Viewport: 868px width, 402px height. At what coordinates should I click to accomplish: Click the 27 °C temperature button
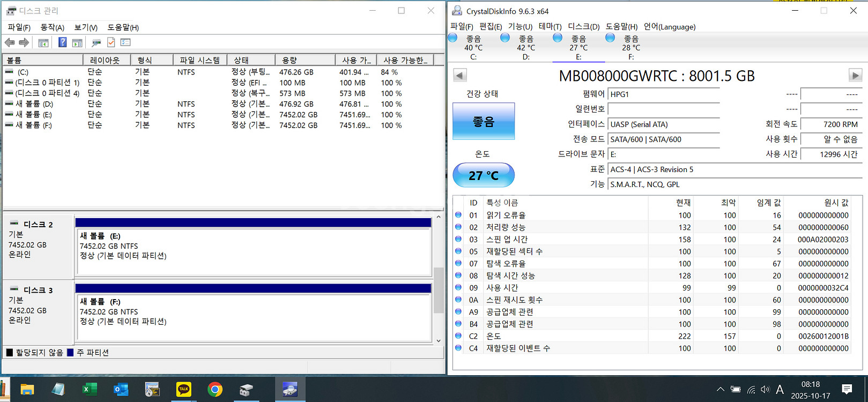pyautogui.click(x=483, y=175)
